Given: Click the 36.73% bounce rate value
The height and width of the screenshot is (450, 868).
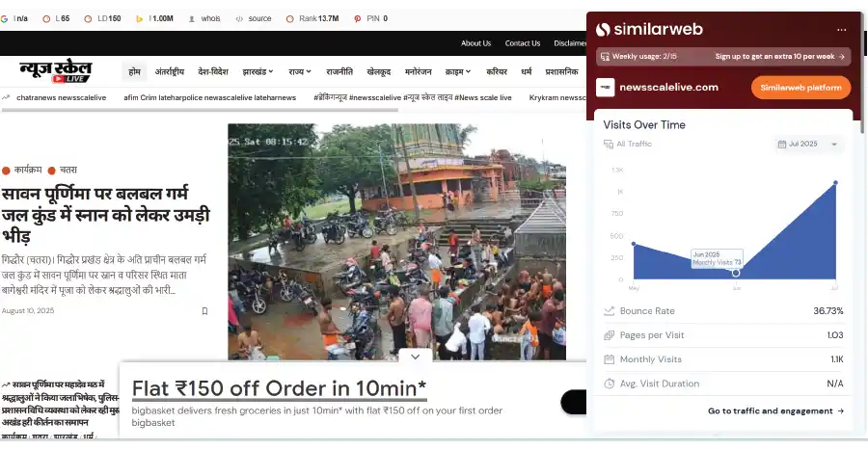Looking at the screenshot, I should 828,311.
